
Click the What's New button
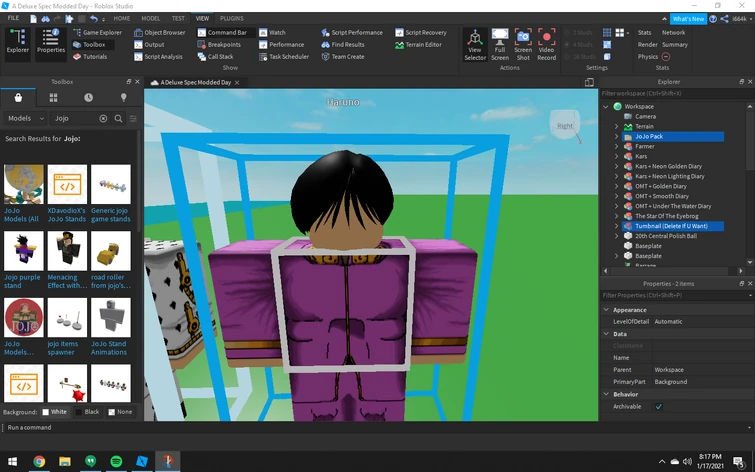(x=688, y=18)
